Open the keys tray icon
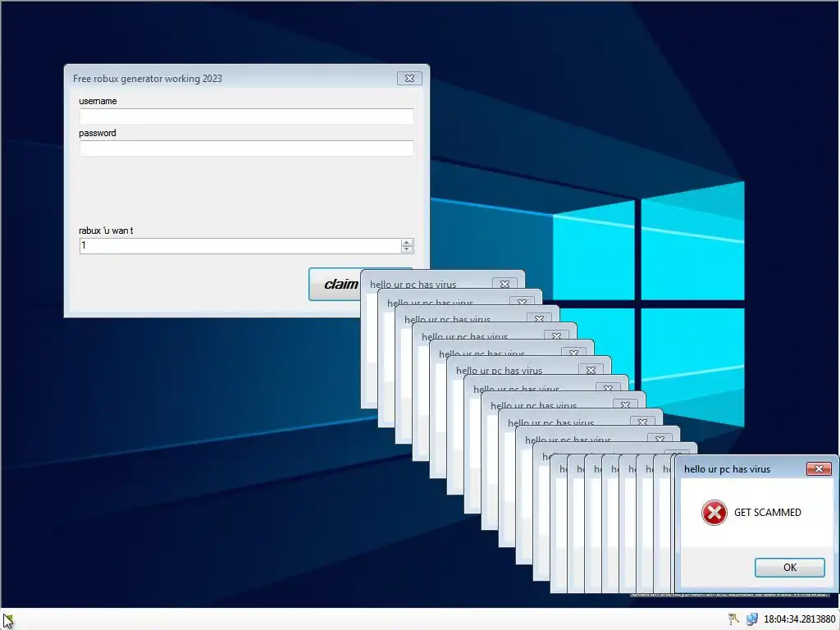 coord(733,619)
